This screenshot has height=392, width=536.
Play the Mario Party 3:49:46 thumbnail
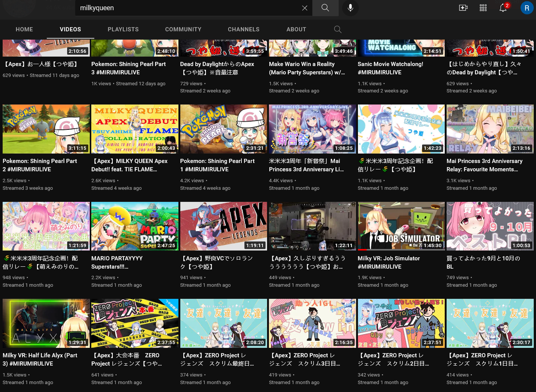pyautogui.click(x=312, y=48)
